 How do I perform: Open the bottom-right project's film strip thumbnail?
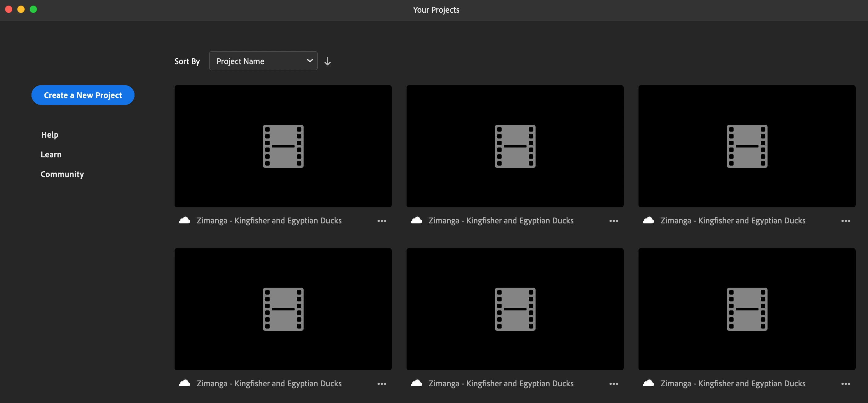pyautogui.click(x=747, y=309)
